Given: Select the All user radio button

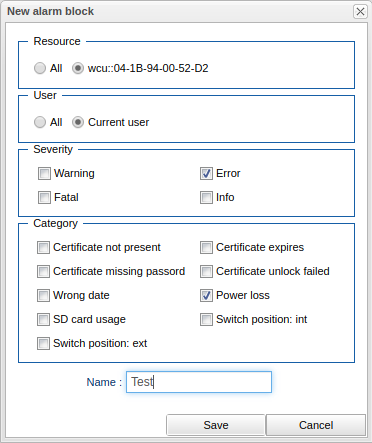Looking at the screenshot, I should pyautogui.click(x=40, y=122).
